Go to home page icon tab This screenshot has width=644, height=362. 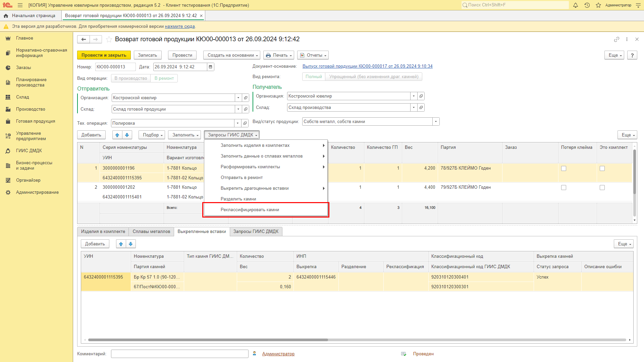pyautogui.click(x=6, y=16)
